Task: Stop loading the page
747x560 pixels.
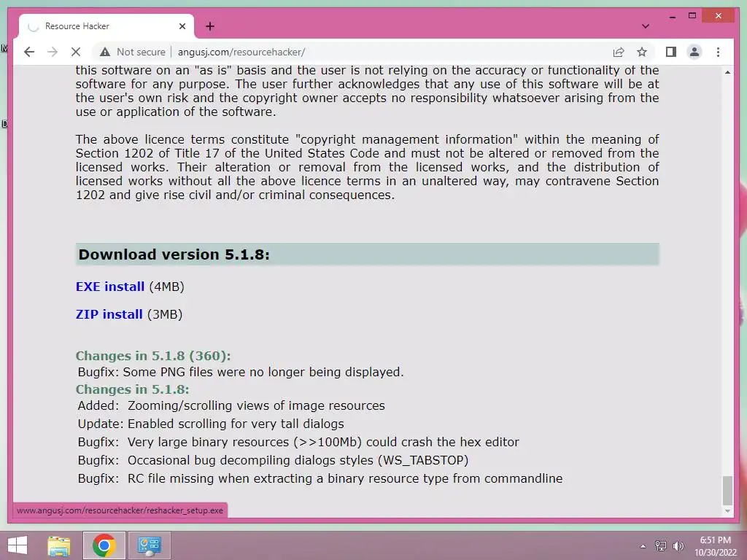Action: click(76, 52)
